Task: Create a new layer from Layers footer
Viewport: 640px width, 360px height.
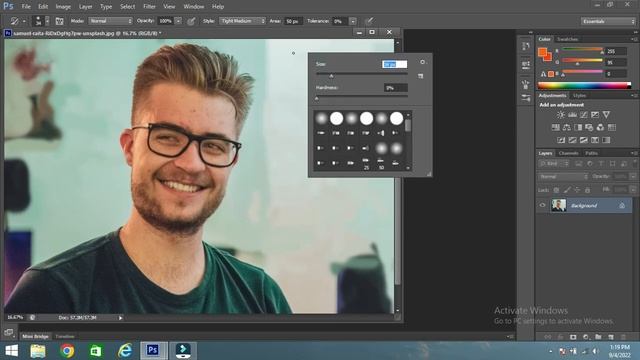Action: (x=611, y=337)
